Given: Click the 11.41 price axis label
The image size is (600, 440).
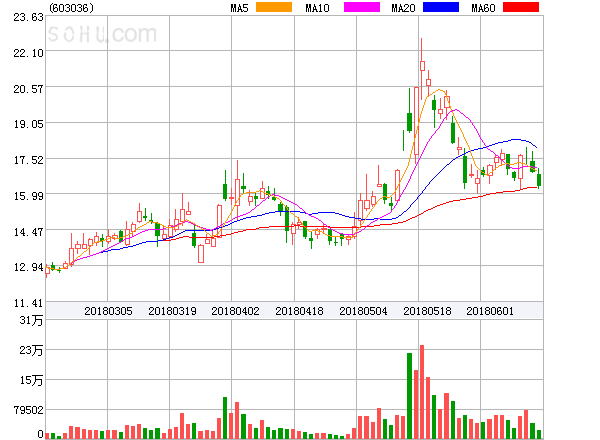Looking at the screenshot, I should click(29, 304).
